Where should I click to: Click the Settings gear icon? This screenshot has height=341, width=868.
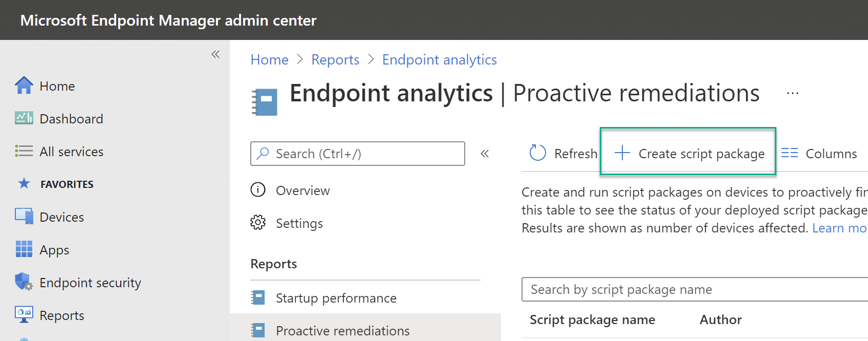258,223
